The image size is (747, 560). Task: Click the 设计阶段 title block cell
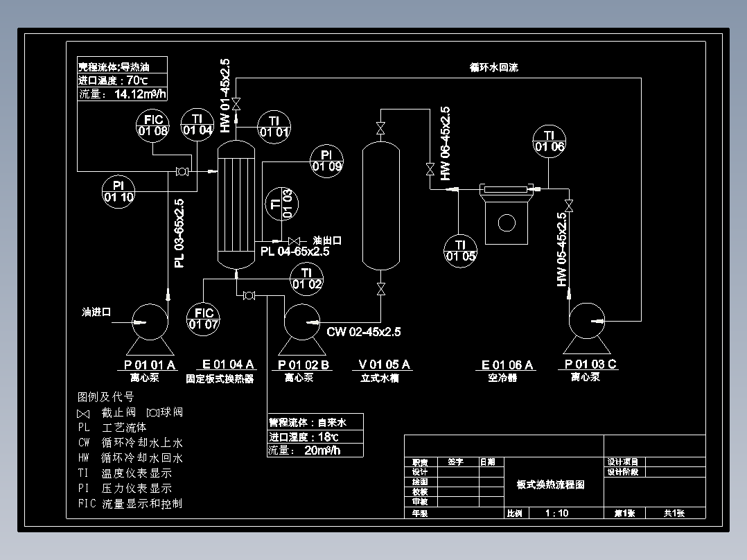coord(623,472)
